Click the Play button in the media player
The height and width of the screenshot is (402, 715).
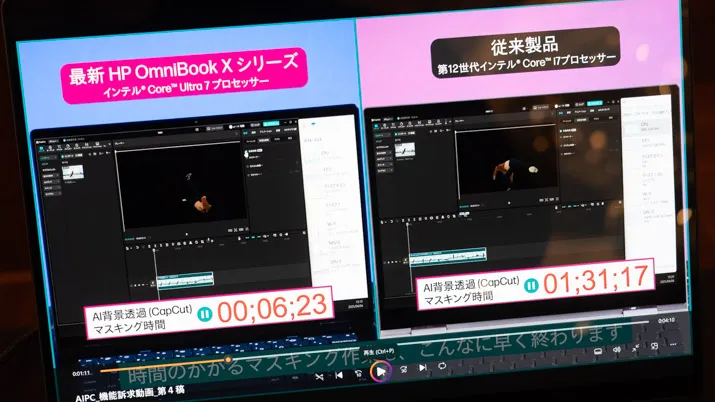point(381,372)
